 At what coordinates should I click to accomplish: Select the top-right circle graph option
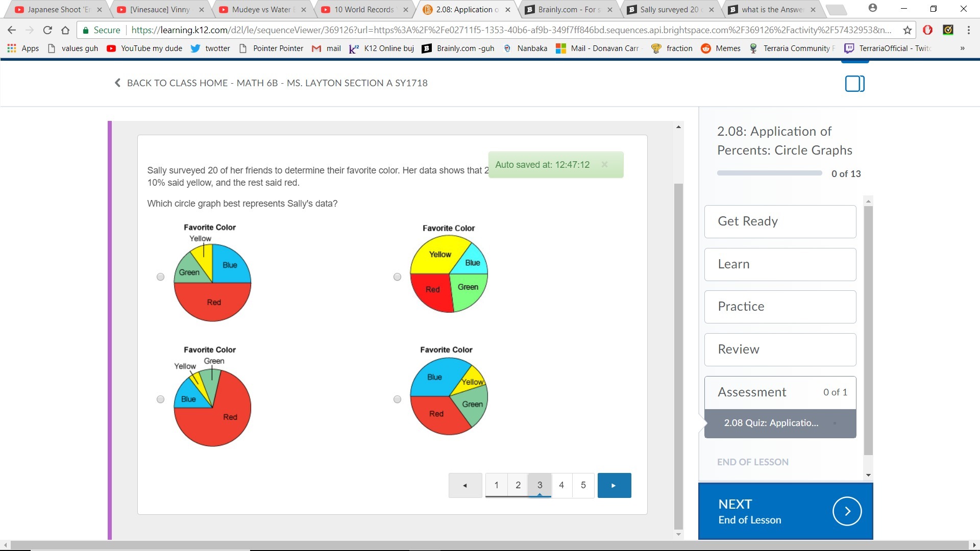[397, 277]
